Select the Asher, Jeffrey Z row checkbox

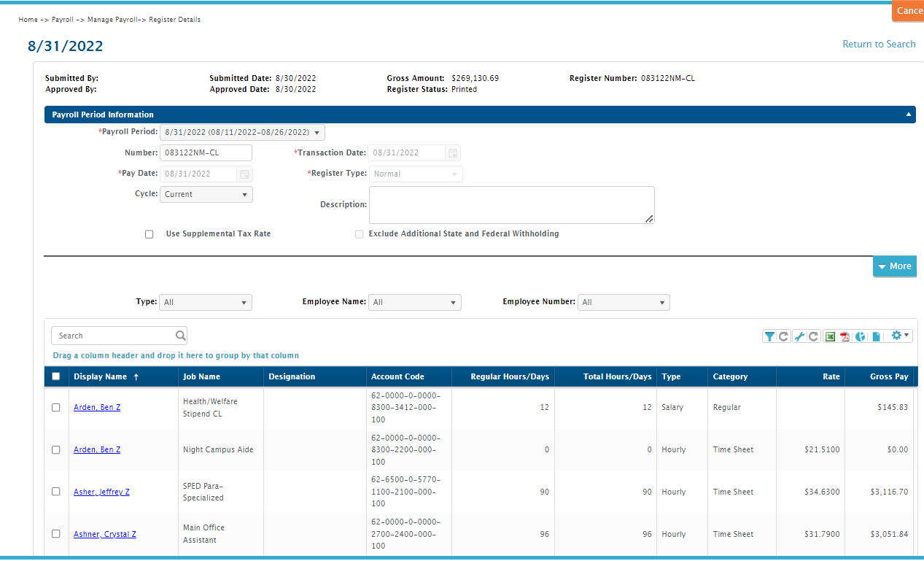56,492
